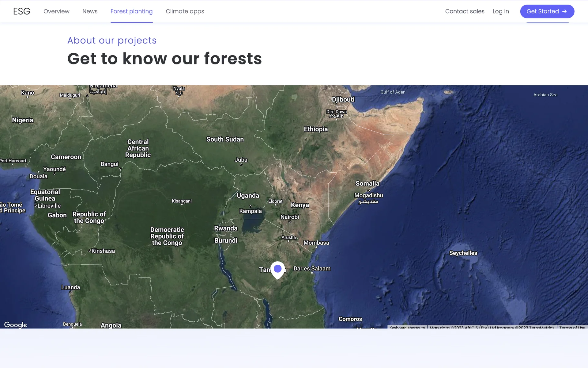The width and height of the screenshot is (588, 368).
Task: Click the Seychelles label on the map
Action: coord(463,253)
